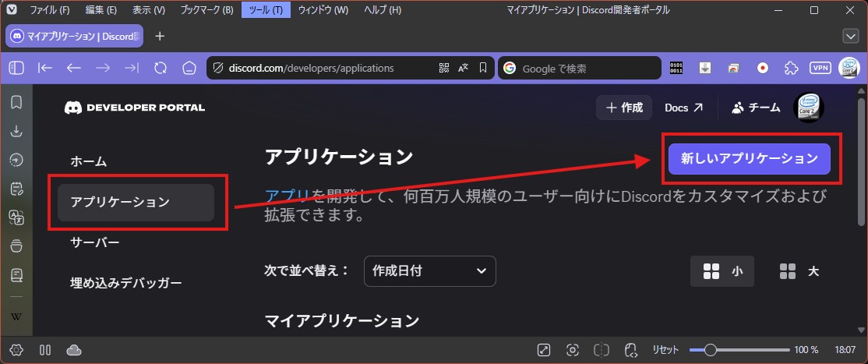Open the Docs link

683,108
